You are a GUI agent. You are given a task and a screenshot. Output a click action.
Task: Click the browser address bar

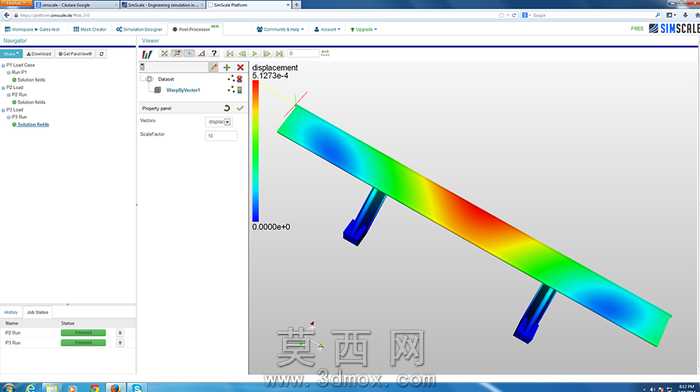tap(254, 15)
